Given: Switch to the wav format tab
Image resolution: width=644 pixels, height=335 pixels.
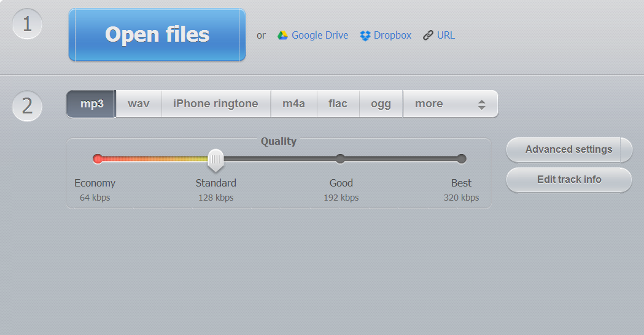Looking at the screenshot, I should click(x=138, y=104).
